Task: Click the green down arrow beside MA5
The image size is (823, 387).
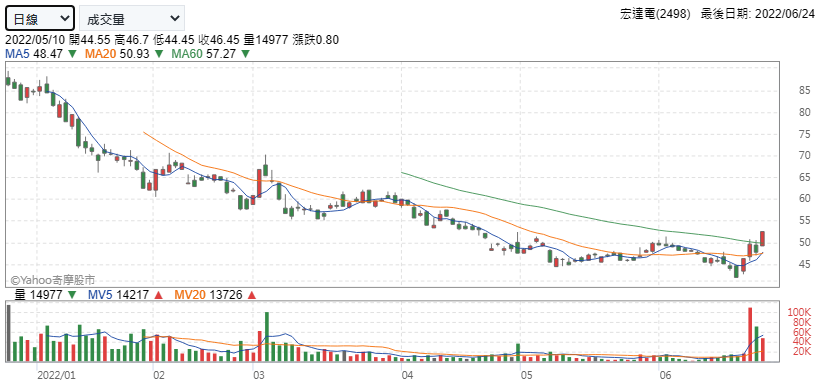Action: 72,54
